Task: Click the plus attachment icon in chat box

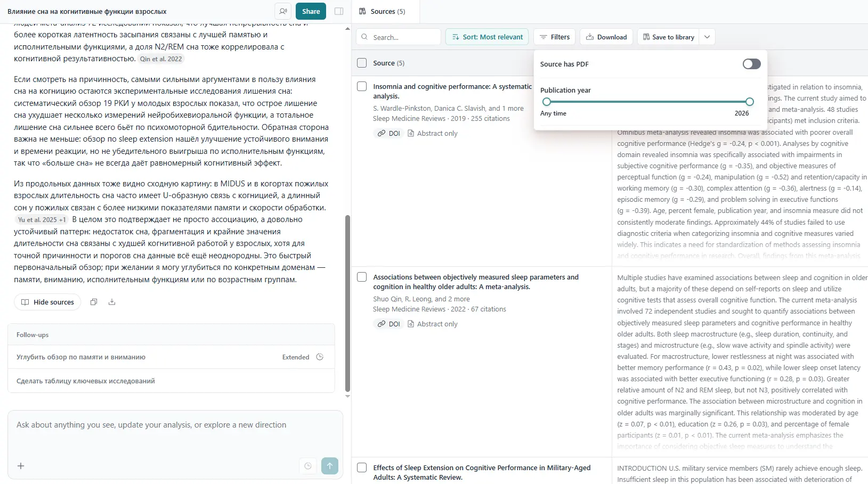Action: click(21, 466)
